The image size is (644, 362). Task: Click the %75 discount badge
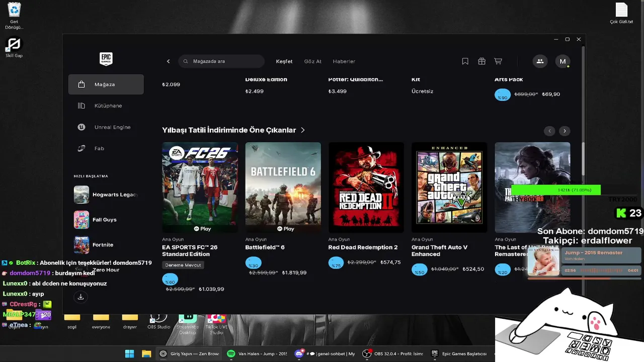[336, 263]
